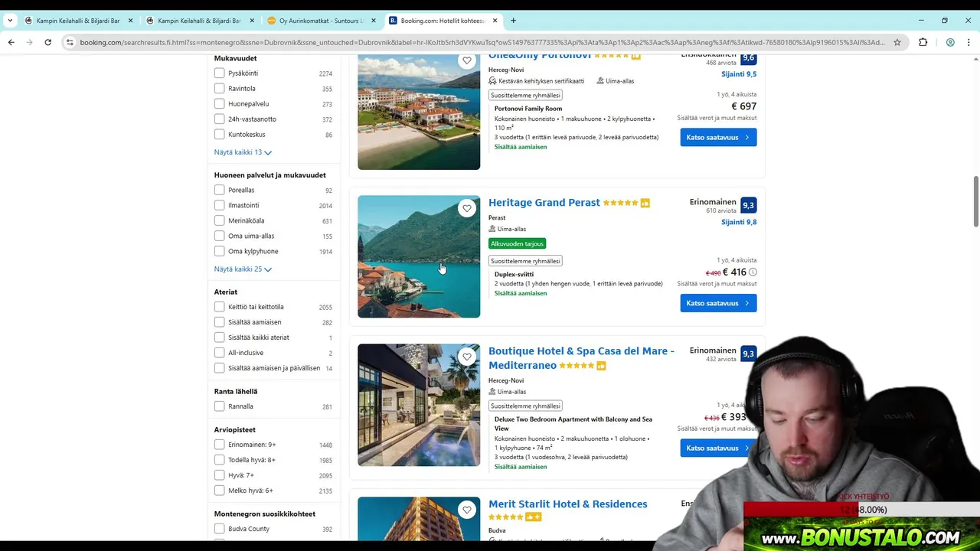Expand Näytä kaikki 13 facilities

(243, 152)
